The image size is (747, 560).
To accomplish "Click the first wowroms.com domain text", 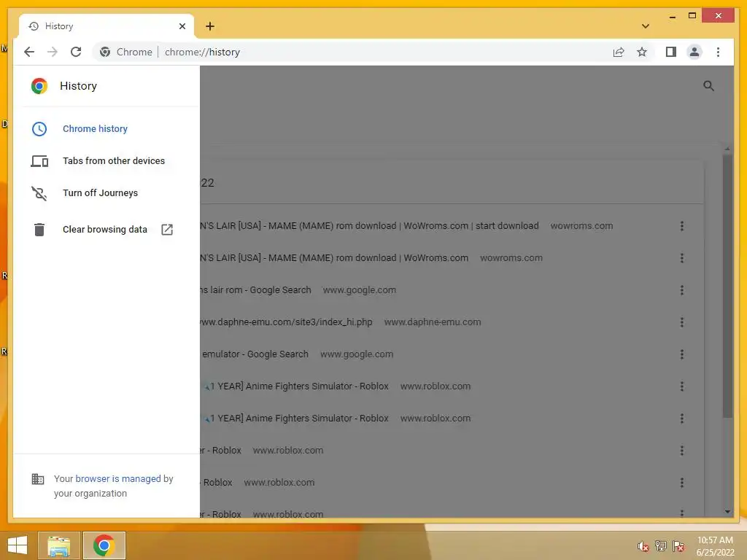I will (581, 226).
